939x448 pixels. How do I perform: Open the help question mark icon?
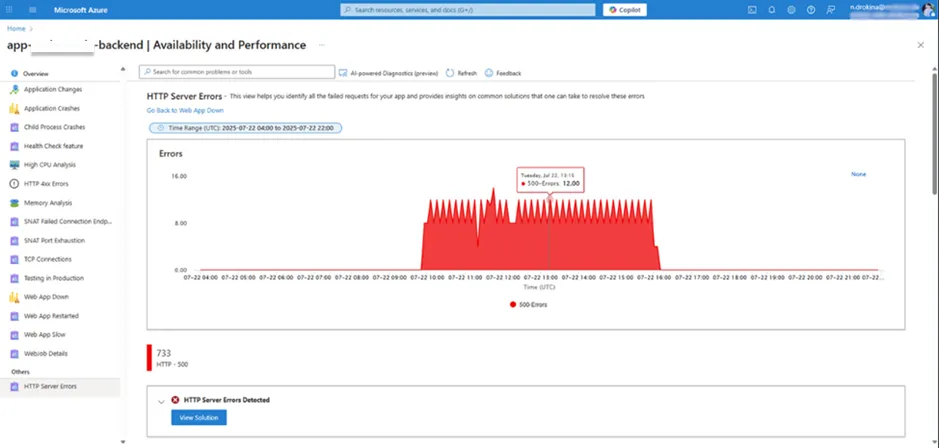809,9
